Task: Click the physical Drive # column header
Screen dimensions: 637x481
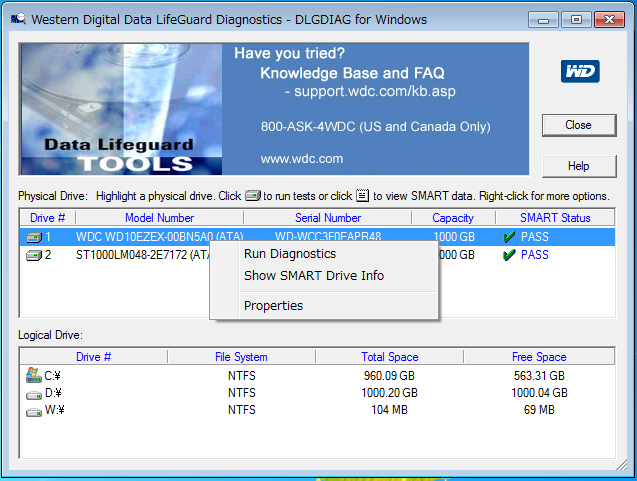Action: [x=48, y=218]
